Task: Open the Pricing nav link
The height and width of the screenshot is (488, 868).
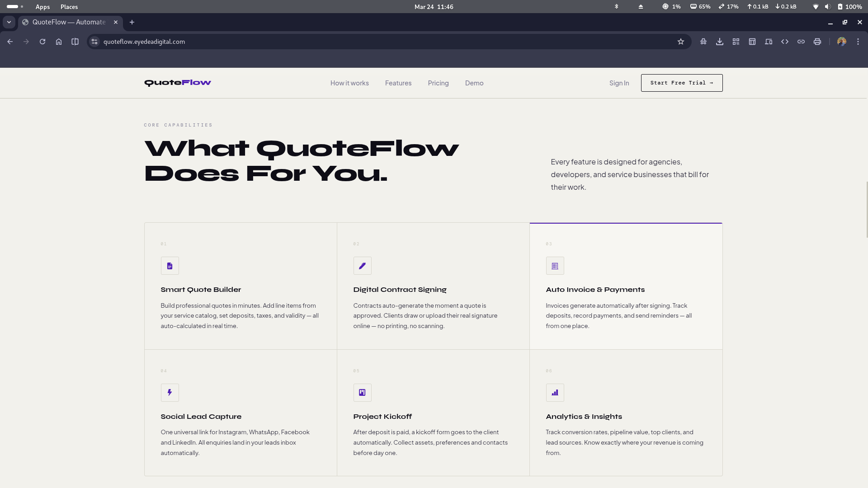Action: tap(438, 83)
